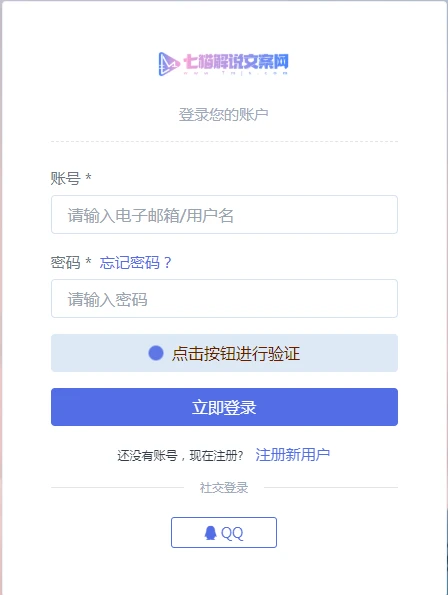The image size is (448, 595).
Task: Log in with the QQ button
Action: 224,532
